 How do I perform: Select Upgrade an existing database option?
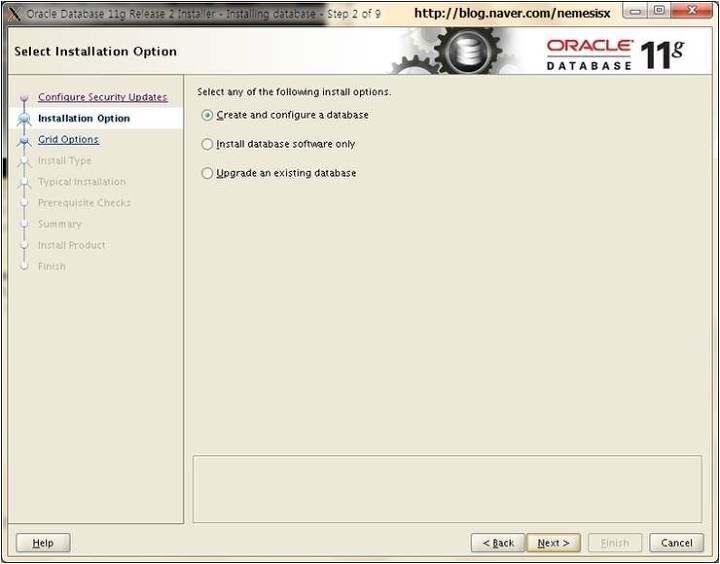coord(279,173)
